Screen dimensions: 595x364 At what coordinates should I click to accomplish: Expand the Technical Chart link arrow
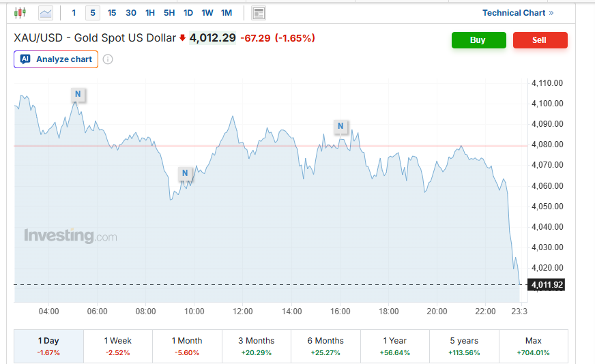click(x=551, y=12)
